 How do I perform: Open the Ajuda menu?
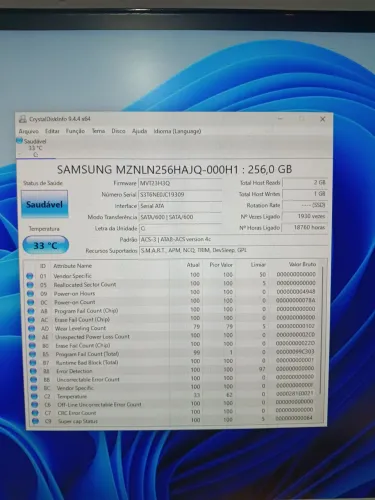[x=139, y=131]
